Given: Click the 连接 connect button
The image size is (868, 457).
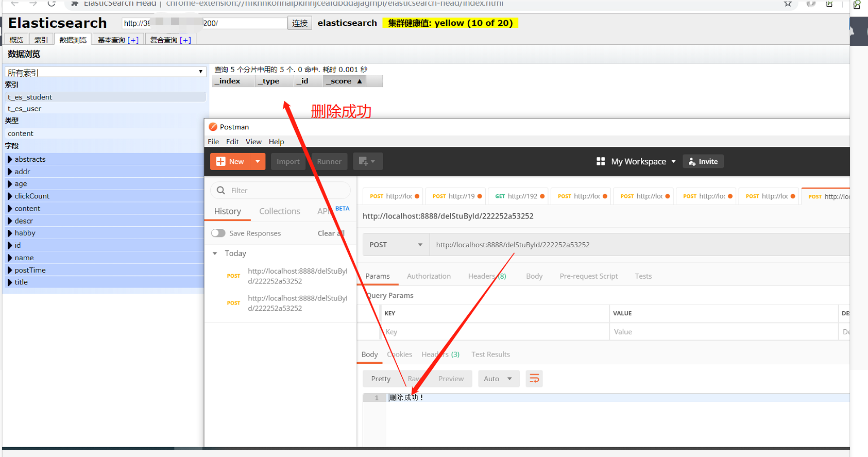Looking at the screenshot, I should coord(300,23).
